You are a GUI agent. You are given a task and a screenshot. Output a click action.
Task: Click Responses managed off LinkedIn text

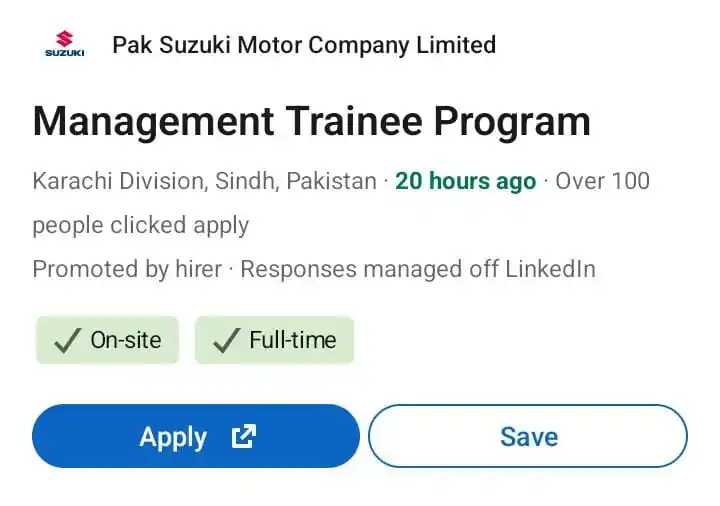(x=418, y=269)
